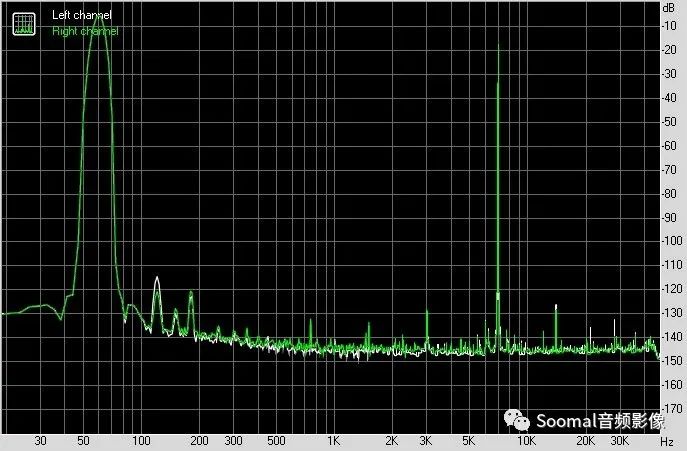This screenshot has width=687, height=451.
Task: Click the "200" Hz frequency axis label
Action: pos(199,440)
